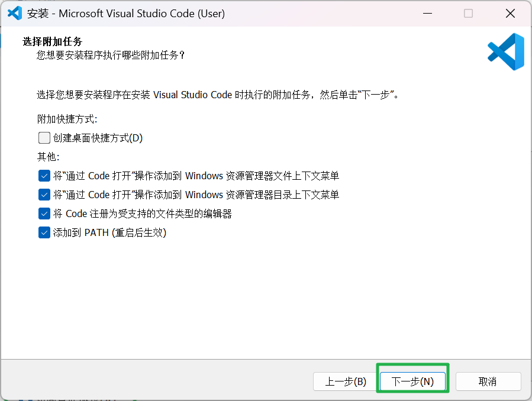Uncheck the directory context menu 'Open with Code' option
532x401 pixels.
point(44,195)
